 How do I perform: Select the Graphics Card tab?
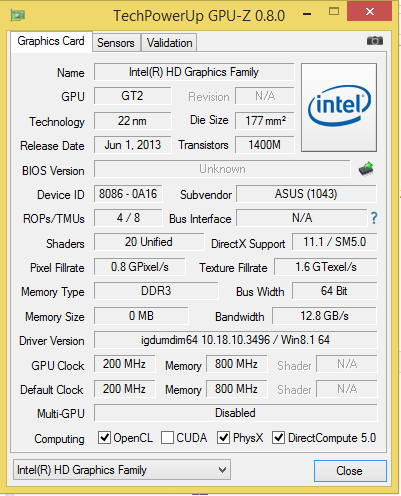pyautogui.click(x=51, y=41)
